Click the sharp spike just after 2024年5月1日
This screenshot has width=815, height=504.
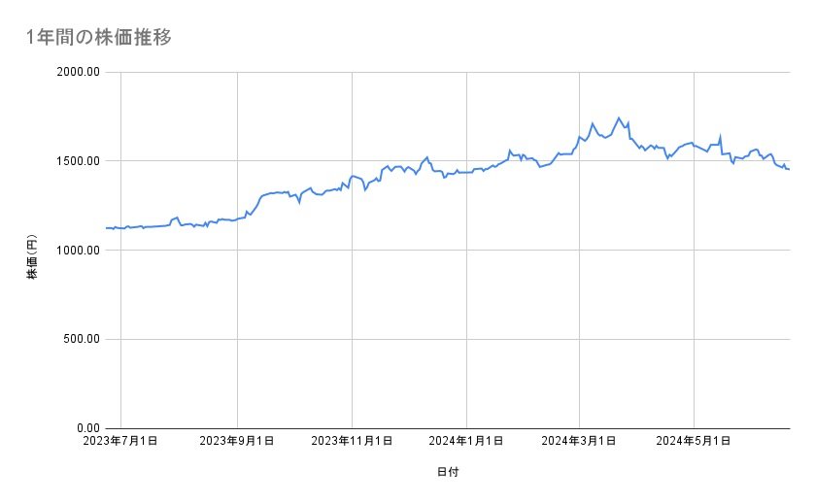(720, 136)
